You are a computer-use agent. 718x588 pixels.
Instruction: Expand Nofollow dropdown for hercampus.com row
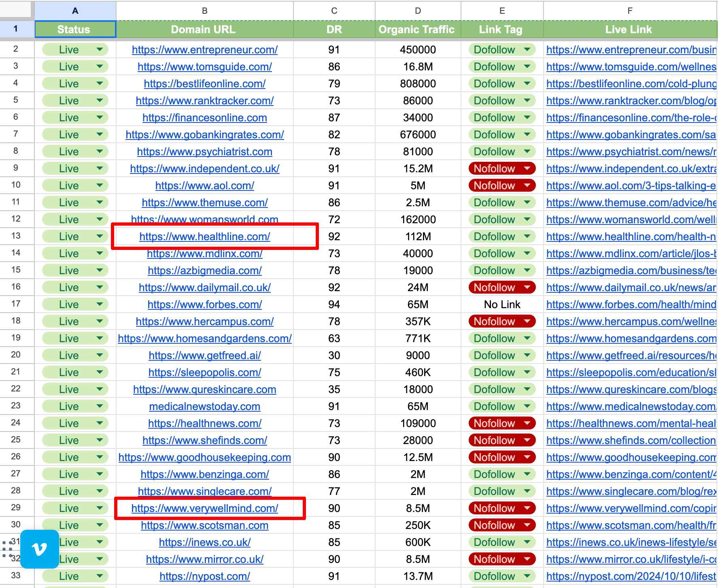pos(527,321)
